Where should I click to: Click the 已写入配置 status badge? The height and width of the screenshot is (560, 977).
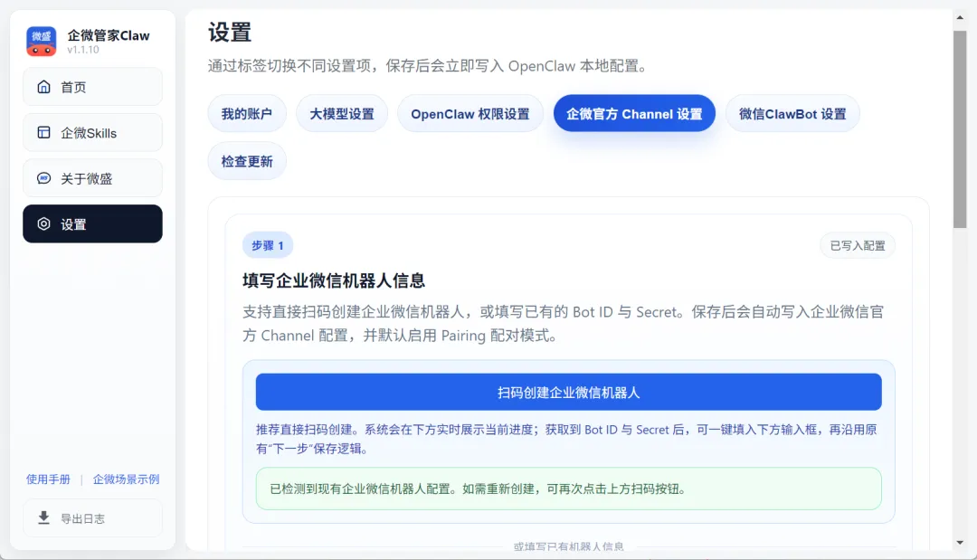858,245
